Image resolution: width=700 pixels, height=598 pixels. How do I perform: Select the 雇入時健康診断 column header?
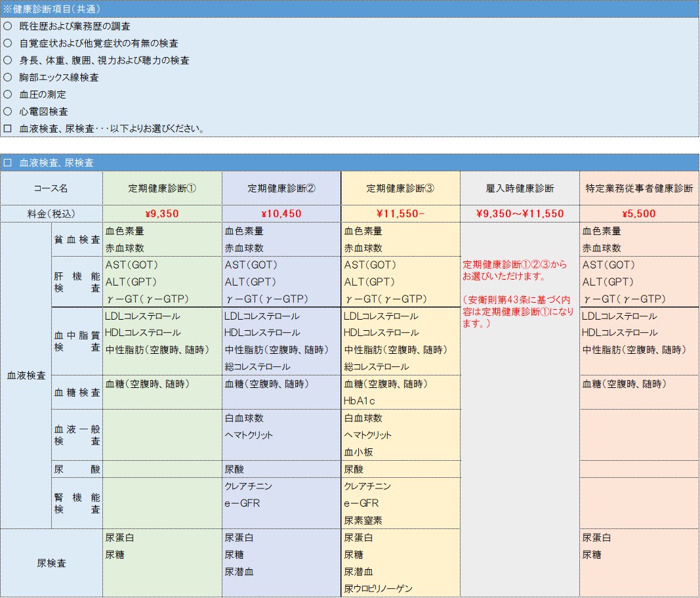click(518, 188)
